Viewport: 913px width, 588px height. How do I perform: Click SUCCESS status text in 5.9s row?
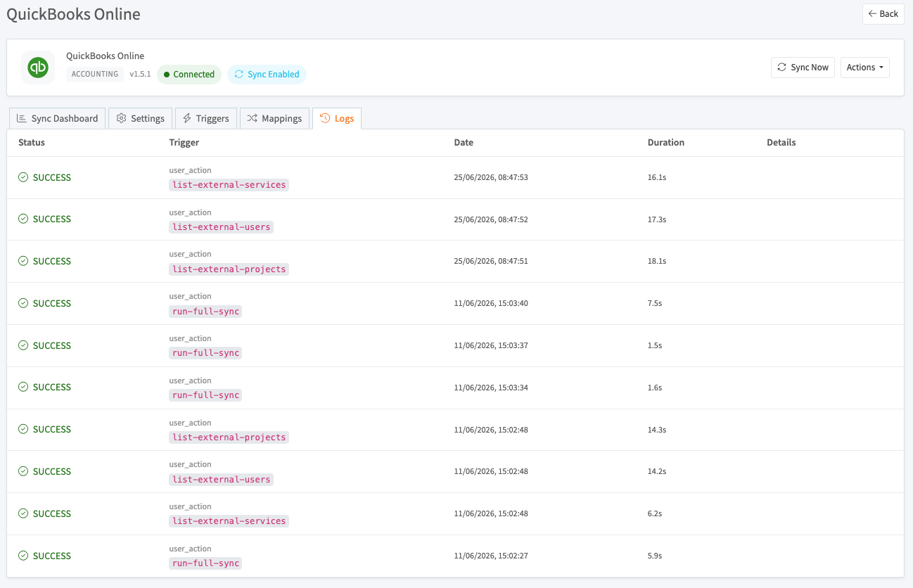pos(52,556)
